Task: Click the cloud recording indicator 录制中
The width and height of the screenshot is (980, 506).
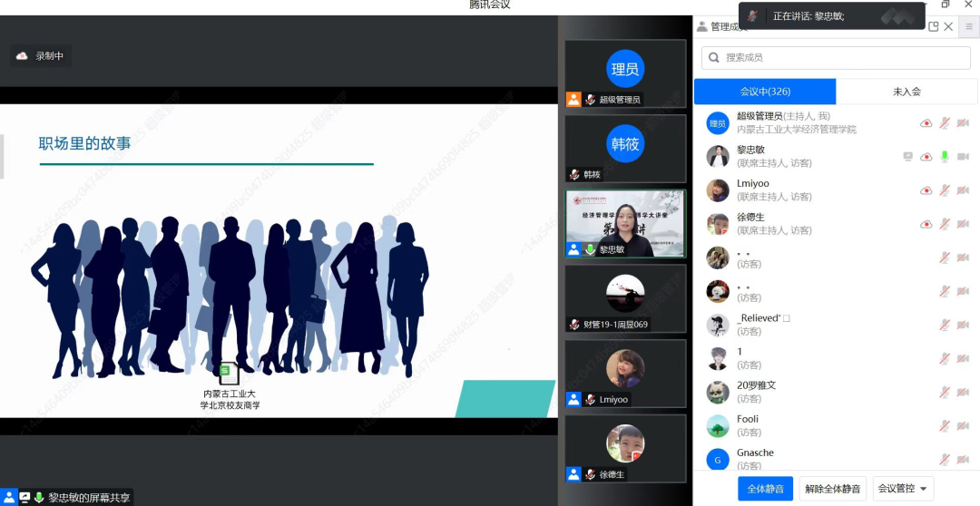Action: click(x=41, y=56)
